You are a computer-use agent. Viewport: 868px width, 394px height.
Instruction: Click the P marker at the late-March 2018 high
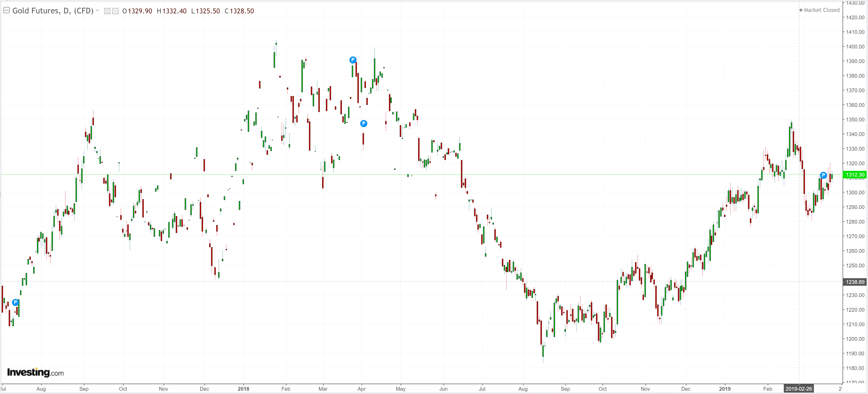point(352,60)
